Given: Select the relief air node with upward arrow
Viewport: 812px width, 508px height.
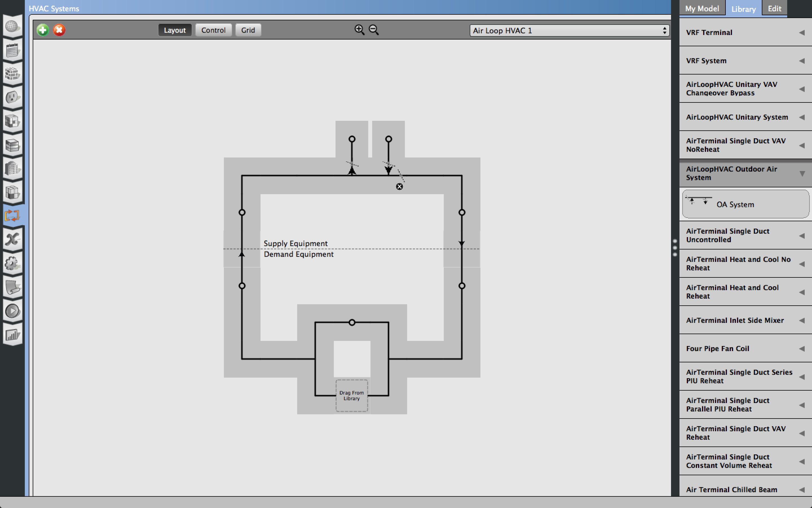Looking at the screenshot, I should coord(352,139).
